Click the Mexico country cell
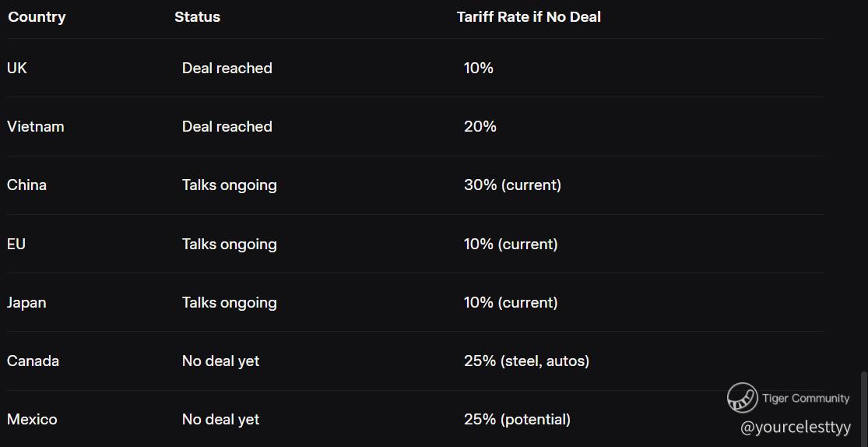Screen dimensions: 868x447 click(x=32, y=420)
